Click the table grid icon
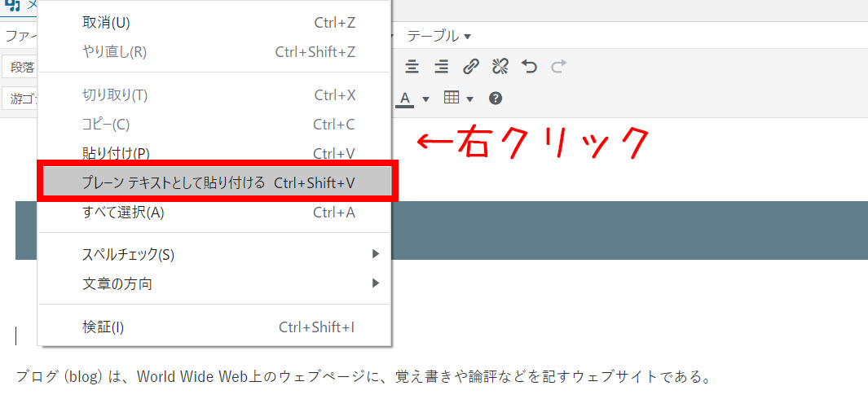Viewport: 868px width, 408px height. (452, 98)
